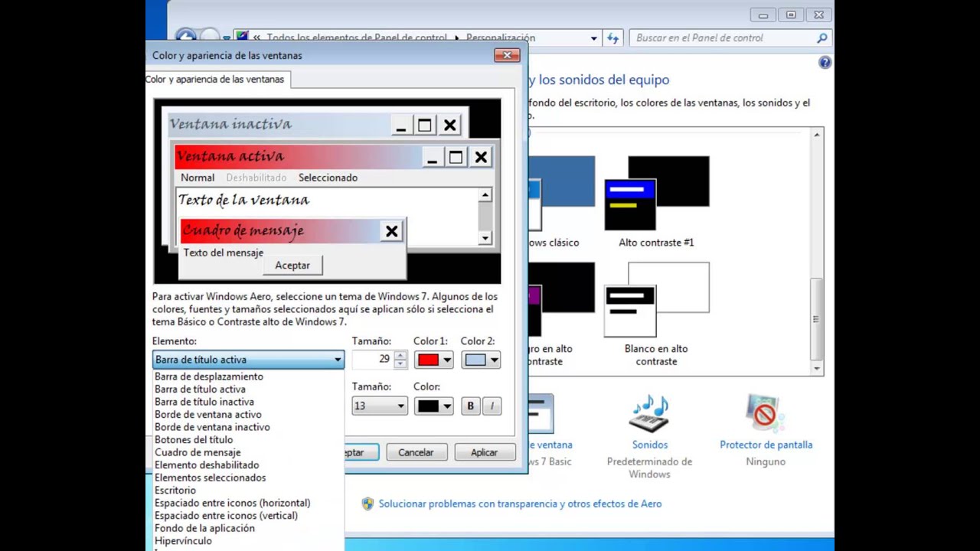
Task: Click 'Texto de la ventana' in the preview
Action: click(x=243, y=200)
